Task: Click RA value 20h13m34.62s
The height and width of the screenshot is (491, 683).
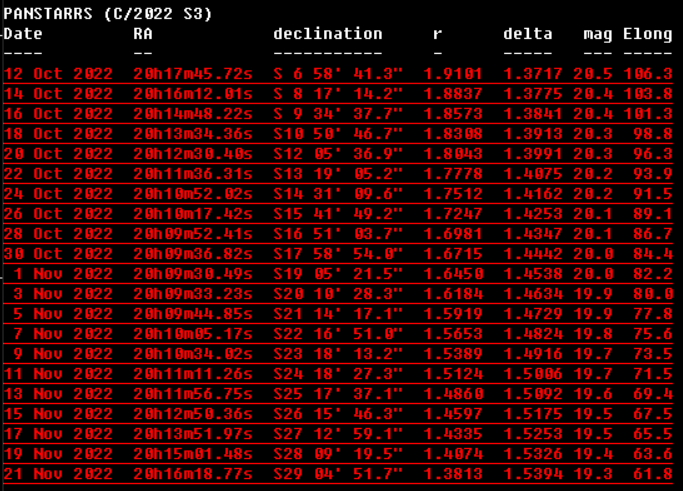Action: 192,134
